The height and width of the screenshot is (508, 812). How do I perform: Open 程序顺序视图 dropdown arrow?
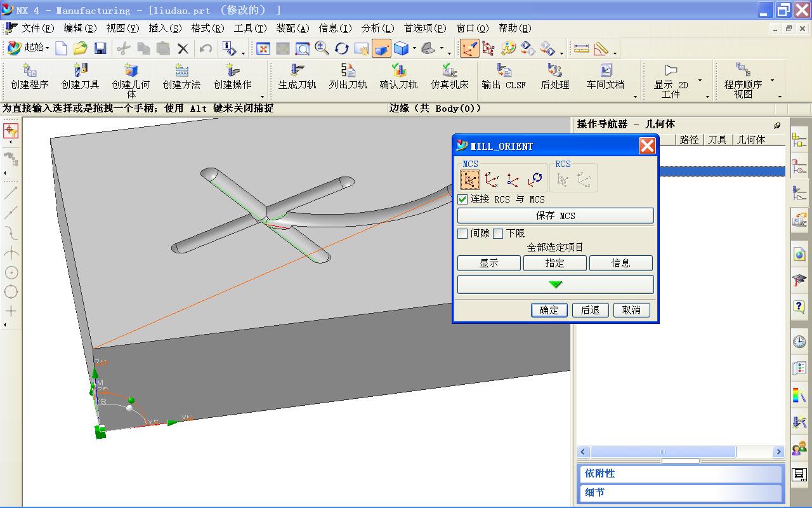coord(772,80)
